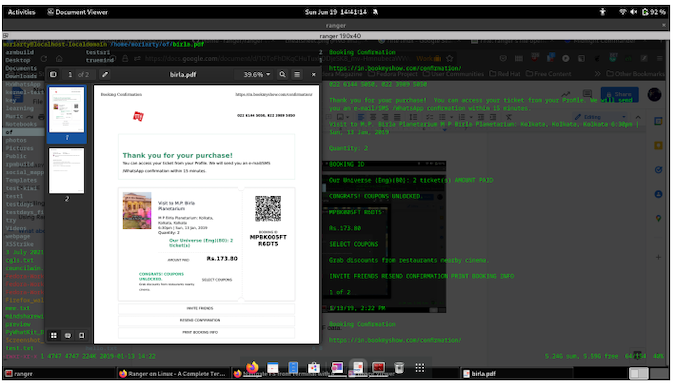Open the clock and calendar in top bar
This screenshot has width=675, height=389.
(x=336, y=12)
